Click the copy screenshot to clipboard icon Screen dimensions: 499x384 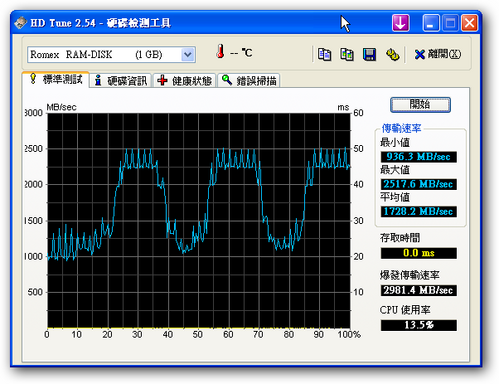click(x=347, y=54)
